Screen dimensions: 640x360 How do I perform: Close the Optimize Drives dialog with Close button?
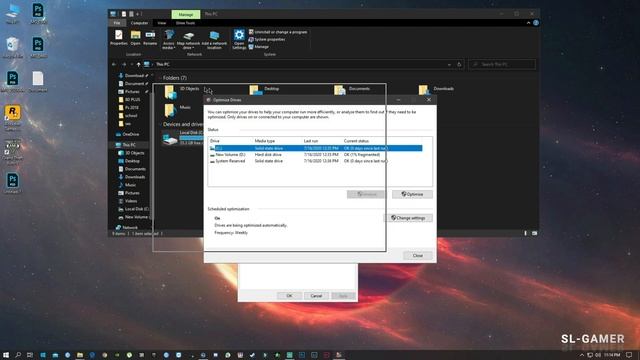coord(418,256)
